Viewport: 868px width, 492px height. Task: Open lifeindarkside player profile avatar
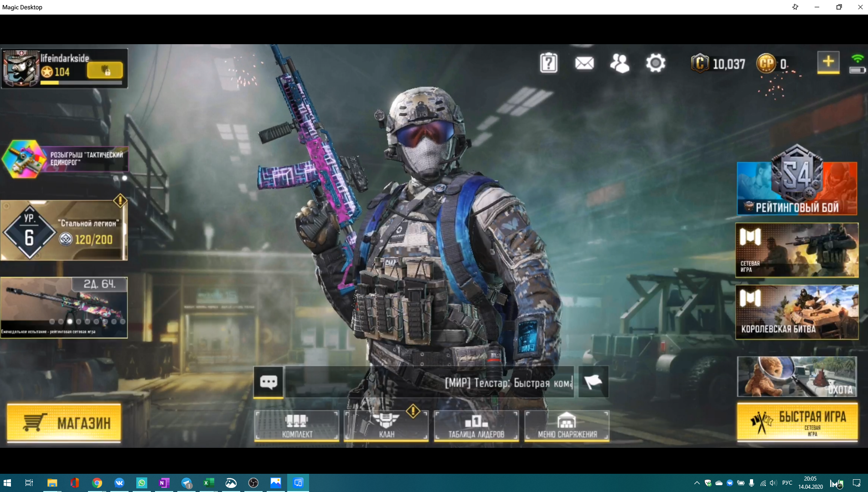(20, 68)
